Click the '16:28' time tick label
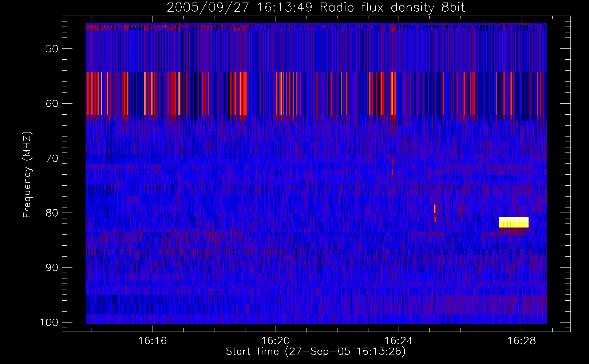 (522, 341)
